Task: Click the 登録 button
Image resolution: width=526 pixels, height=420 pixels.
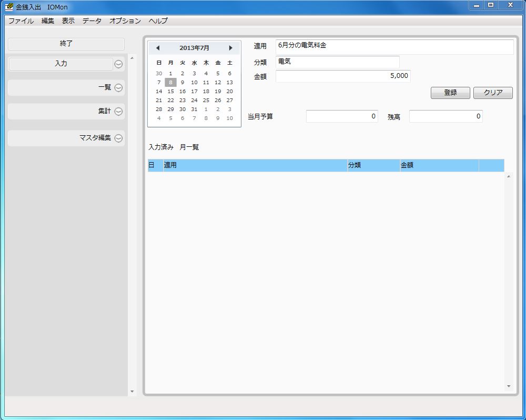Action: [450, 93]
